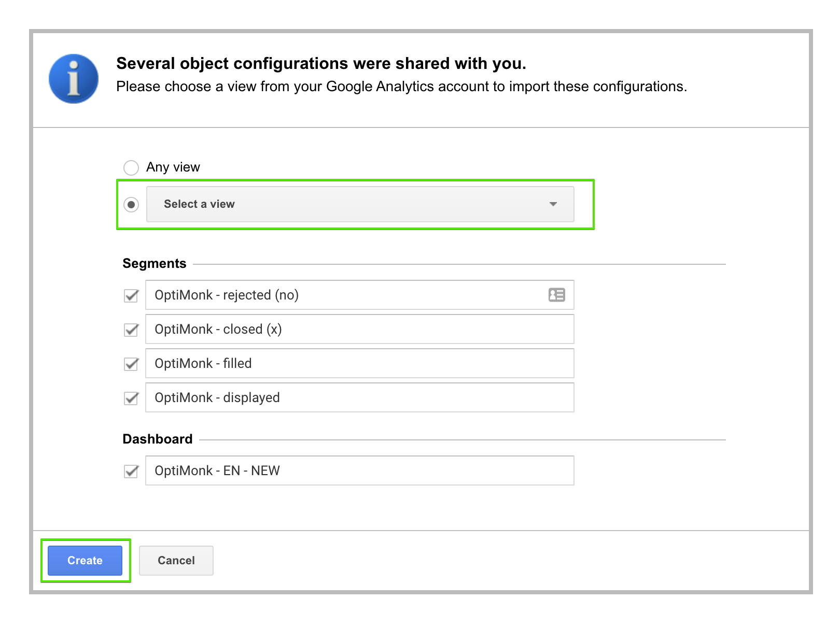Uncheck OptiMonk - closed (x) segment checkbox
Screen dimensions: 840x628
(132, 330)
